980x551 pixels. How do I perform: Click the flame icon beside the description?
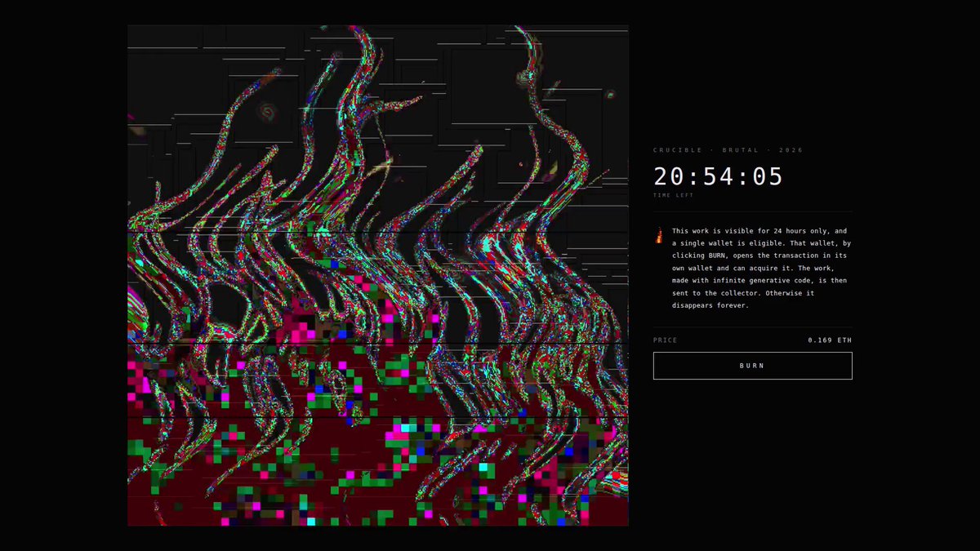click(659, 236)
